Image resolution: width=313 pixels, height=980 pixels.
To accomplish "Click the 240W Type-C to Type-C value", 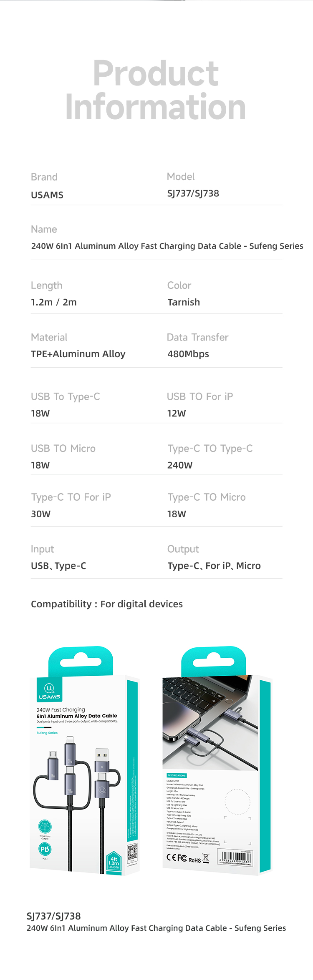I will 180,465.
